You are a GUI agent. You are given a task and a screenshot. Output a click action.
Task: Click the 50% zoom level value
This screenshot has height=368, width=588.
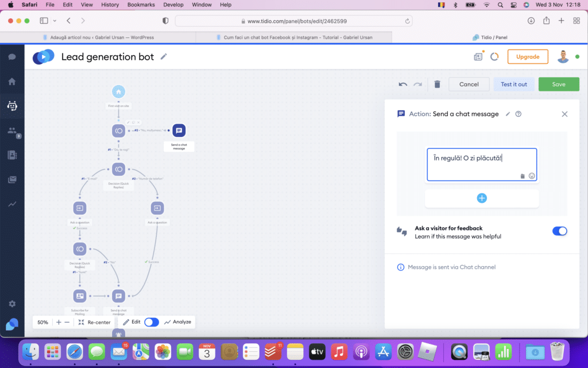pyautogui.click(x=42, y=322)
